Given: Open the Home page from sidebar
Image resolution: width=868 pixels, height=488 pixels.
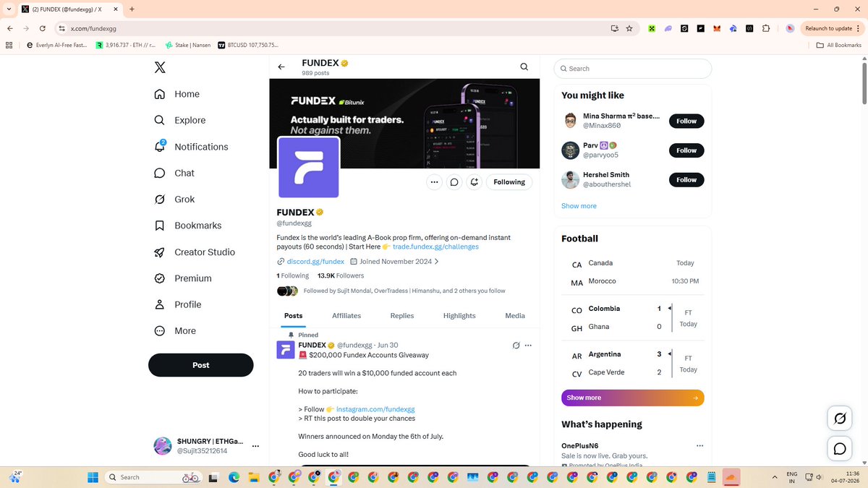Looking at the screenshot, I should pos(176,94).
